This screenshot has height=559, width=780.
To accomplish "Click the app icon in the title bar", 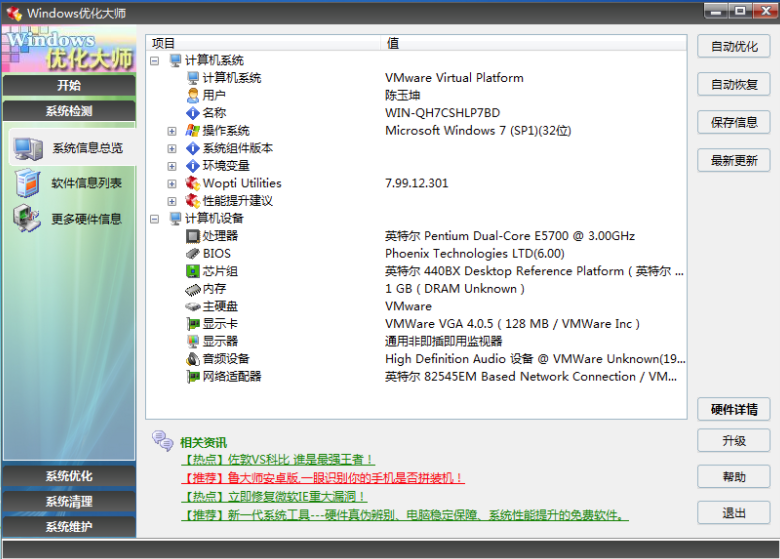I will pyautogui.click(x=14, y=13).
